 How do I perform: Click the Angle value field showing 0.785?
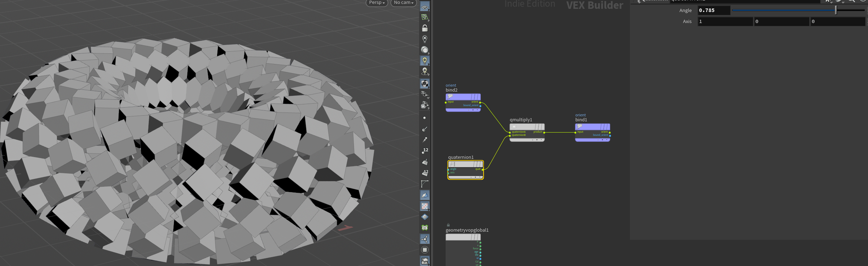pyautogui.click(x=714, y=10)
